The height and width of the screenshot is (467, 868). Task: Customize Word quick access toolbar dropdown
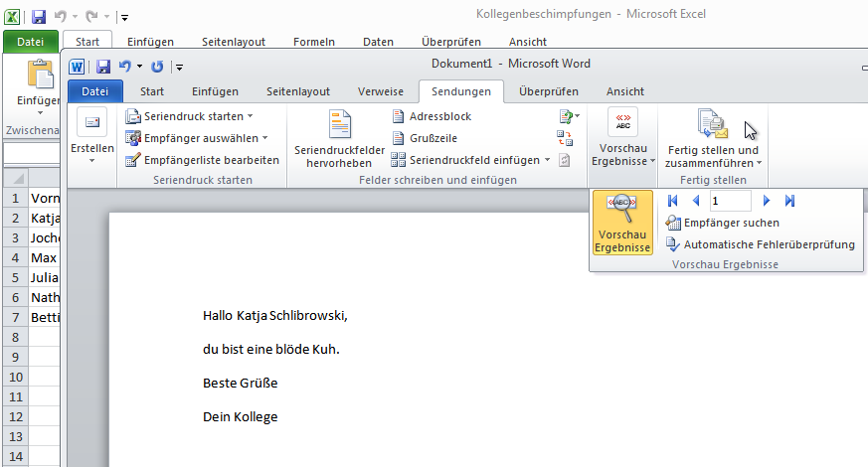[x=179, y=68]
